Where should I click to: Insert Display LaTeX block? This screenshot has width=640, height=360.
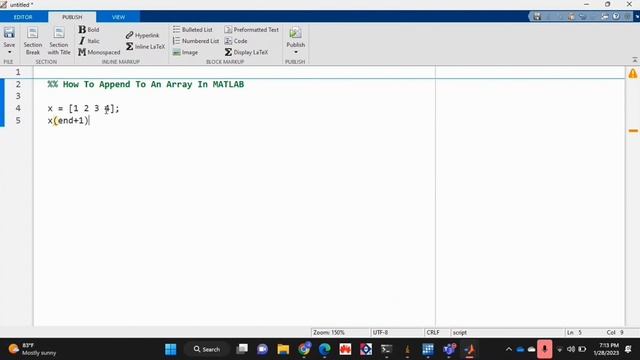[x=246, y=52]
